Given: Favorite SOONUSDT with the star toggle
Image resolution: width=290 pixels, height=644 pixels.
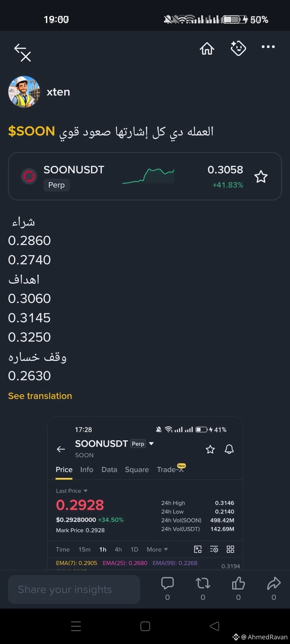Looking at the screenshot, I should coord(261,177).
